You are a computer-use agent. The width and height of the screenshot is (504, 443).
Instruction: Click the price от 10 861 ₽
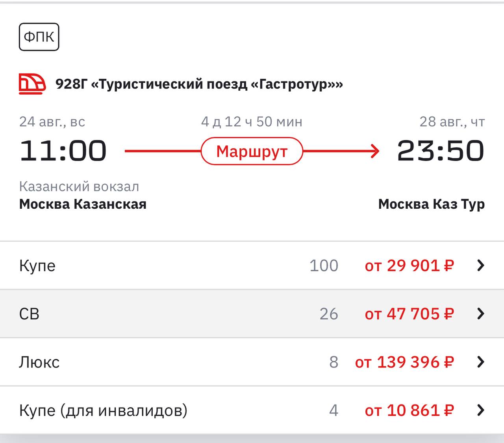click(x=409, y=410)
